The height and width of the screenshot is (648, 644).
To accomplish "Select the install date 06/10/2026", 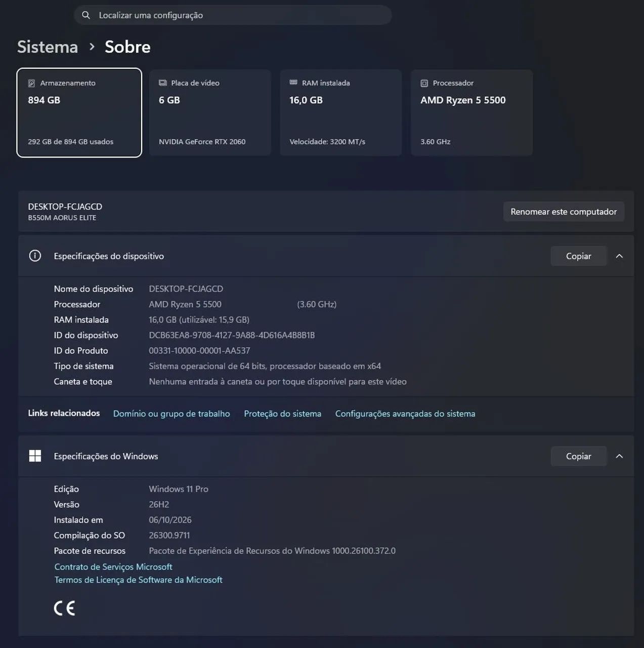I will tap(170, 520).
